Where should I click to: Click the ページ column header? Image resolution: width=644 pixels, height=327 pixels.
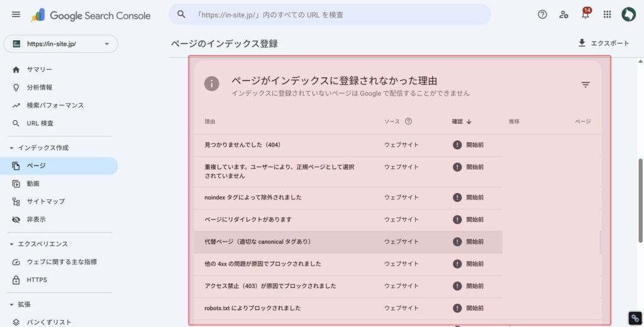click(583, 121)
